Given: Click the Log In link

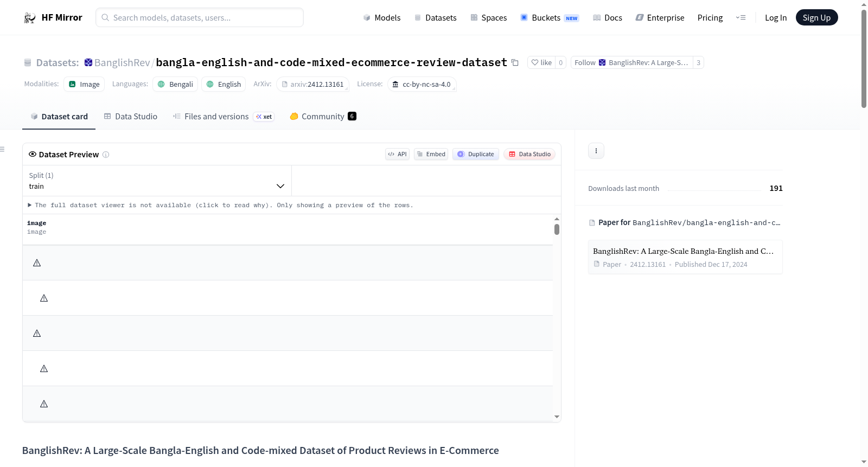Looking at the screenshot, I should pos(776,18).
